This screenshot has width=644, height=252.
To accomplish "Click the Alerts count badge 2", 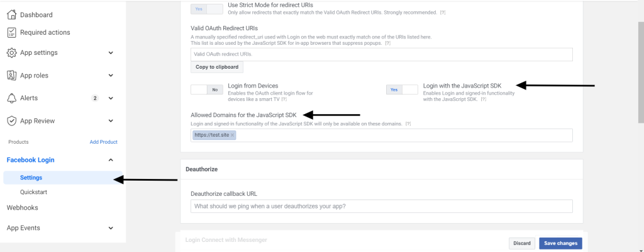I will (95, 98).
